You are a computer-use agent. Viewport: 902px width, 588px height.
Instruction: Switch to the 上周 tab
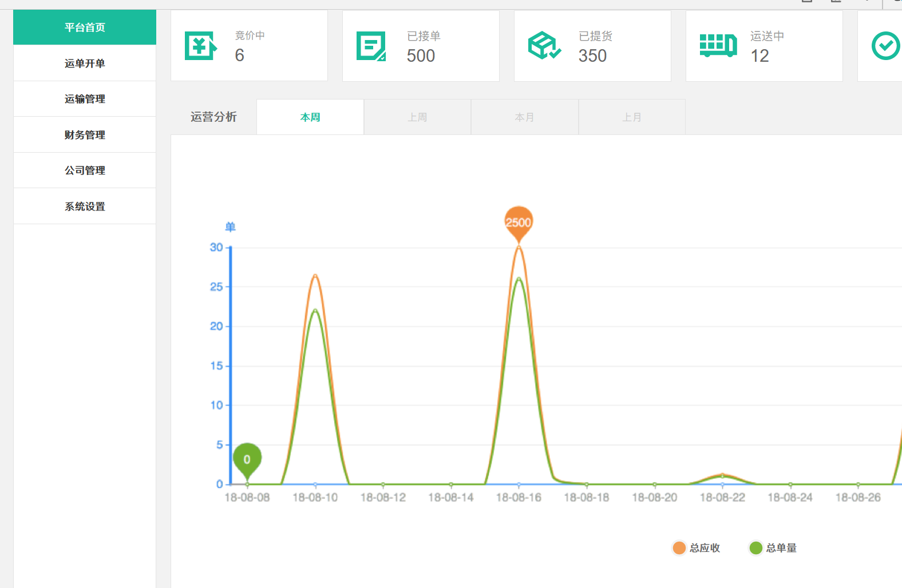(417, 117)
